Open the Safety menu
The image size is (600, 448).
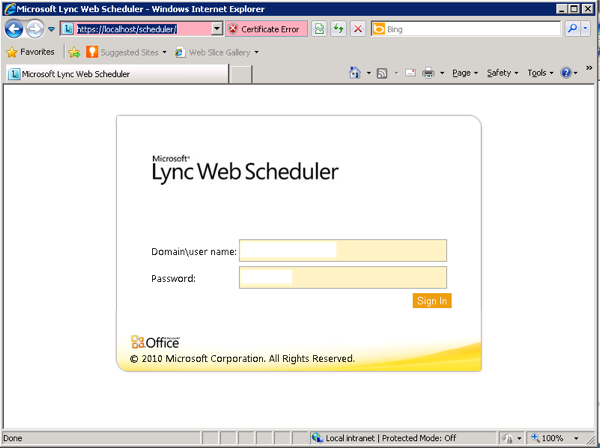pyautogui.click(x=502, y=73)
